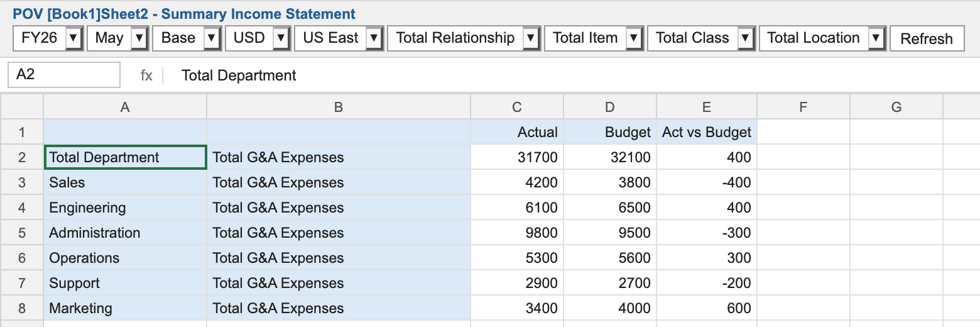This screenshot has width=980, height=327.
Task: Click the Sales Actual value 4200
Action: click(x=517, y=182)
